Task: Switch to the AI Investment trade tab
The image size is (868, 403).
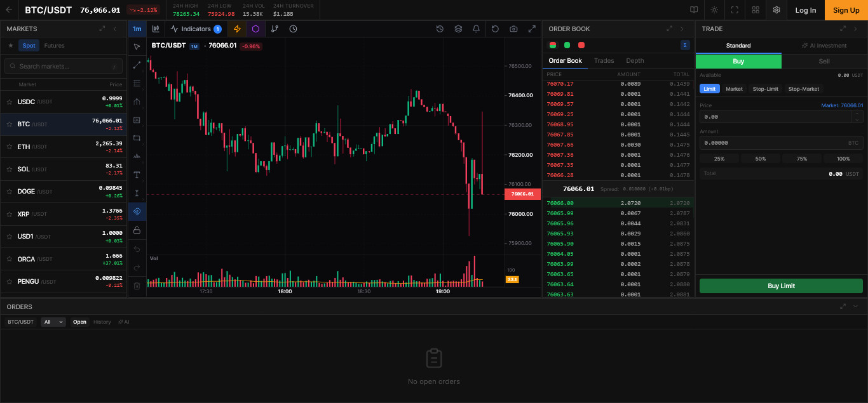Action: 824,46
